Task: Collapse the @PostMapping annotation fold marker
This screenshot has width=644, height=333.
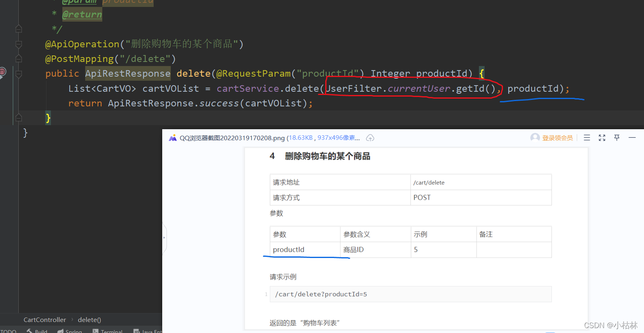Action: tap(18, 58)
